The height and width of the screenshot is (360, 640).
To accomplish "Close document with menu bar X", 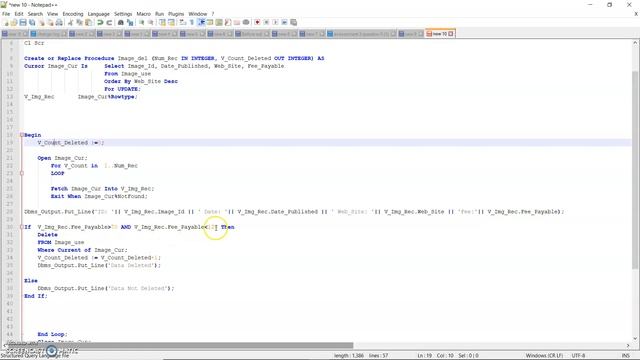I will click(636, 14).
